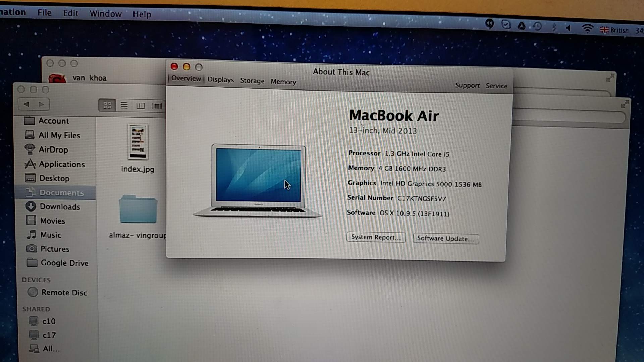Select Account in Finder sidebar
The image size is (644, 362).
47,121
